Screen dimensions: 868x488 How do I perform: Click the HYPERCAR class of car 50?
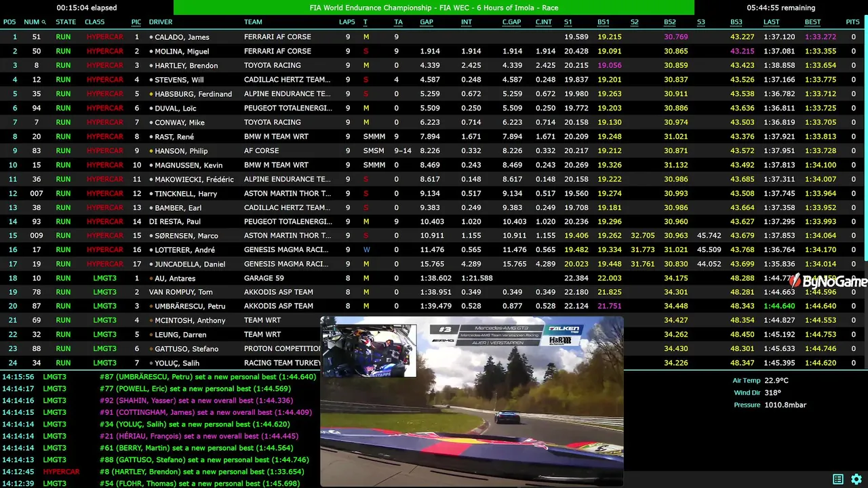pos(105,52)
